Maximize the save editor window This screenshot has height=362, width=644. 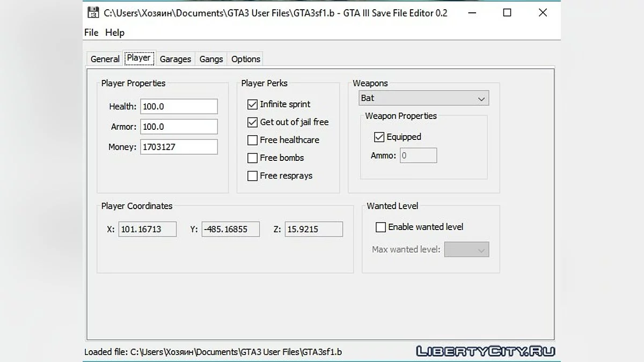pyautogui.click(x=507, y=13)
